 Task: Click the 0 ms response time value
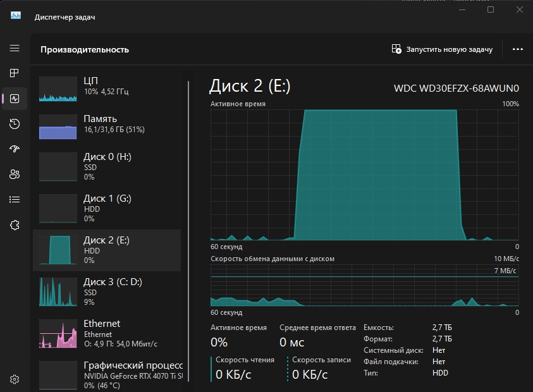[x=291, y=342]
